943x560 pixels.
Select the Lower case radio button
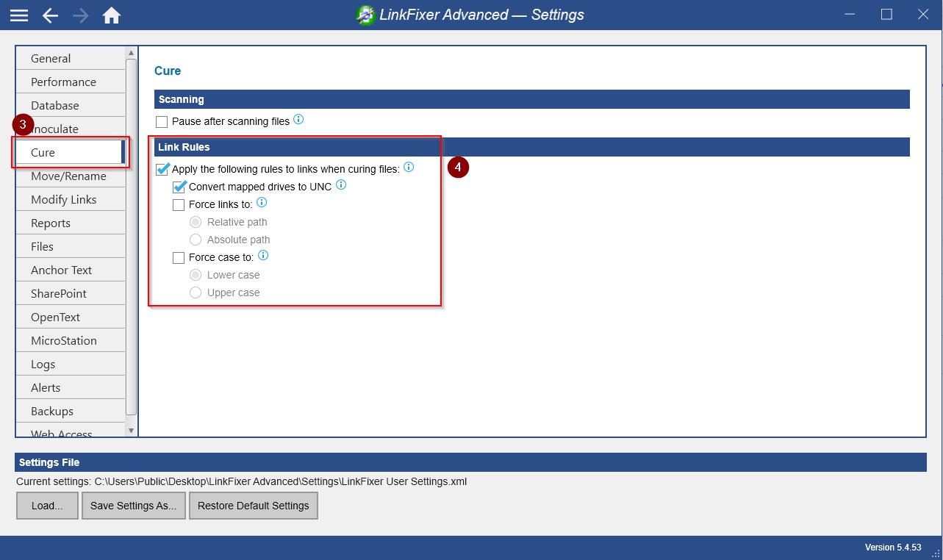[x=196, y=275]
